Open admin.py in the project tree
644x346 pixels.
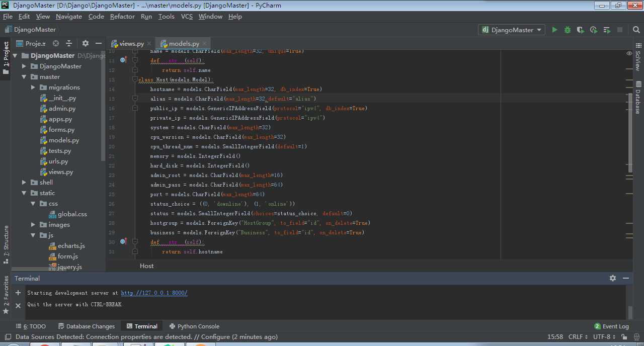pos(58,109)
